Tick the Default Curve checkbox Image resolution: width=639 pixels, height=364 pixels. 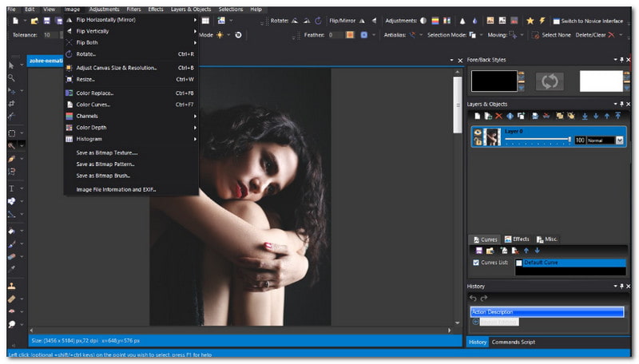click(x=519, y=262)
